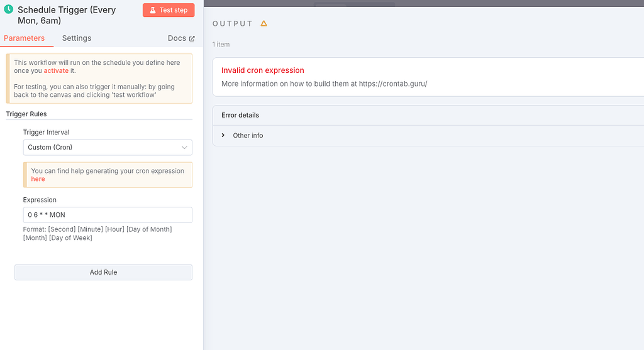The width and height of the screenshot is (644, 350).
Task: Click the Error details header
Action: (x=240, y=116)
